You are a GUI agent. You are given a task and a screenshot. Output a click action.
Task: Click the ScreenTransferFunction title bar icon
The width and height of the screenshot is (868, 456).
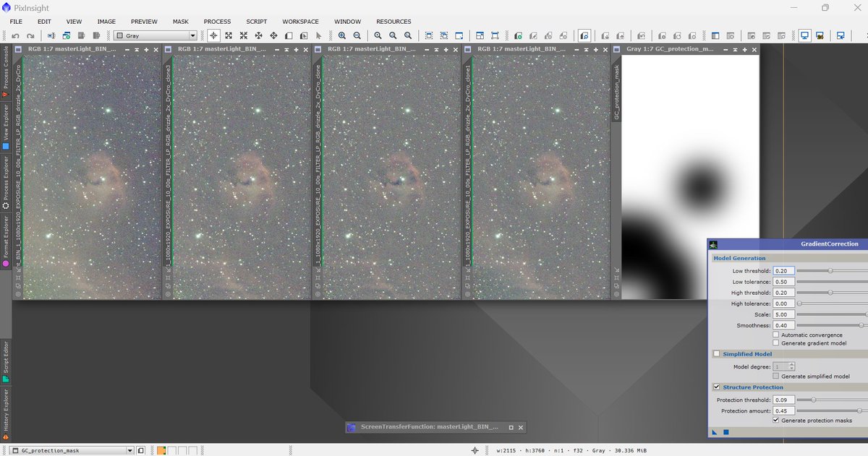click(x=353, y=427)
